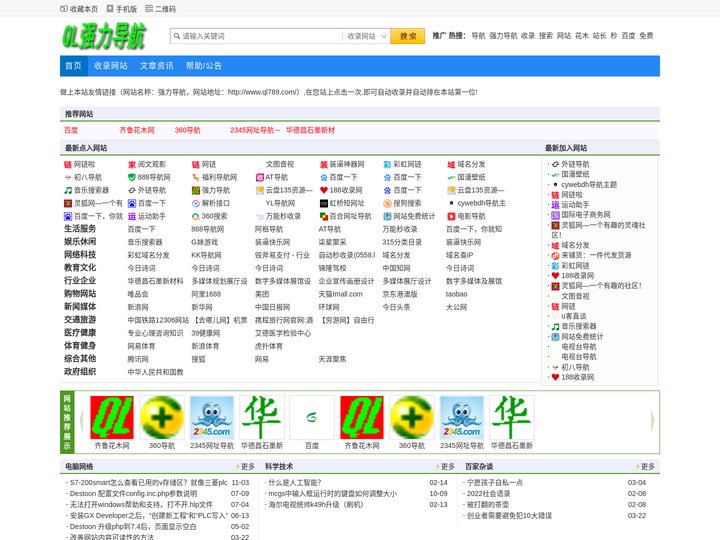The width and height of the screenshot is (720, 540).
Task: Click the 39健康网 link
Action: pyautogui.click(x=205, y=333)
